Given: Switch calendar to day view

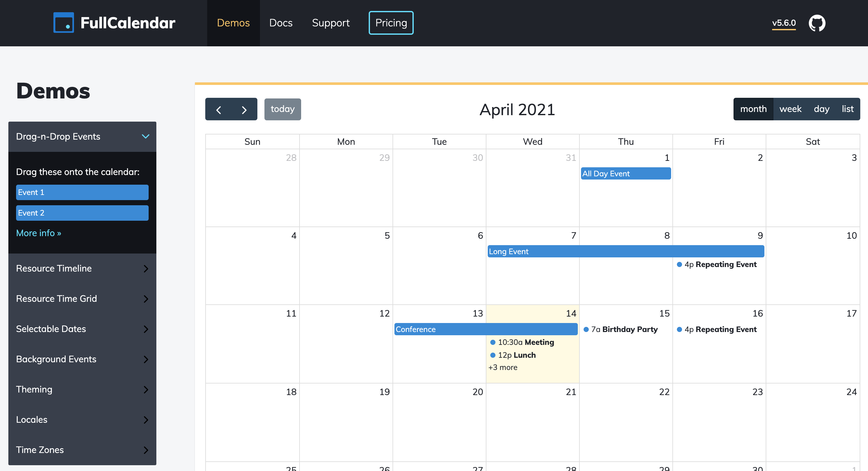Looking at the screenshot, I should point(821,109).
